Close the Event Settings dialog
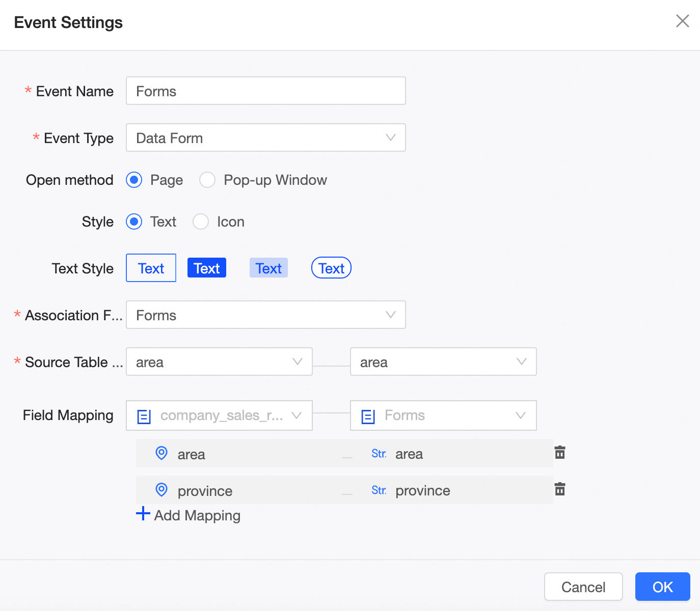 click(682, 21)
